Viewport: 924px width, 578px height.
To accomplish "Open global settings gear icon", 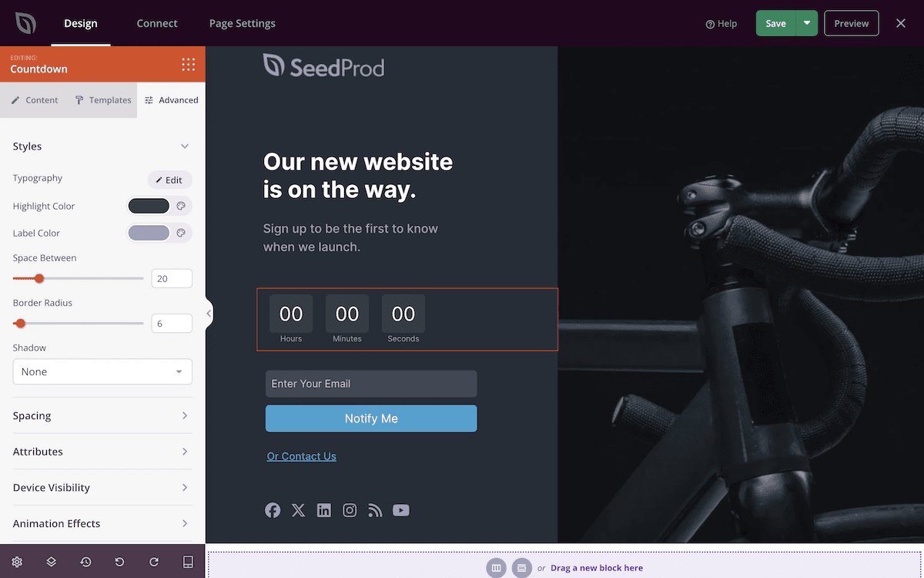I will click(x=17, y=562).
